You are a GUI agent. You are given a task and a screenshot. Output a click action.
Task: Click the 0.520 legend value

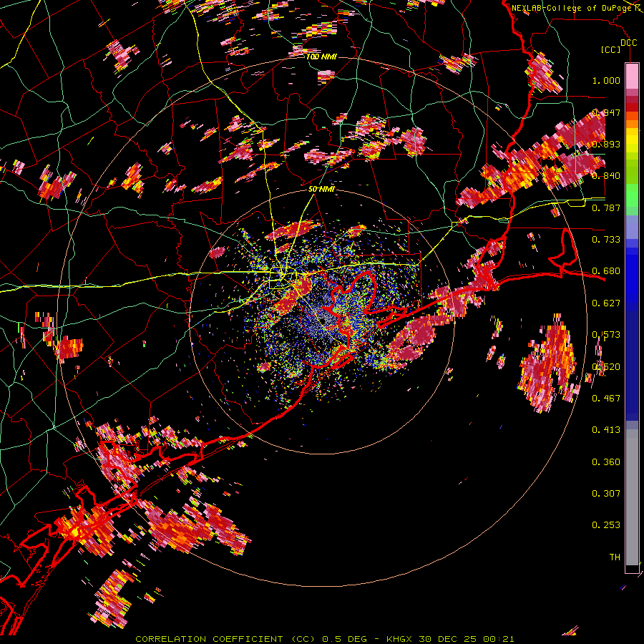[606, 366]
